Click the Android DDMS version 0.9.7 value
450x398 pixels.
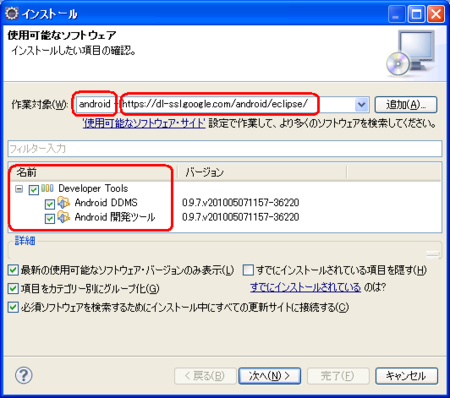(x=241, y=202)
